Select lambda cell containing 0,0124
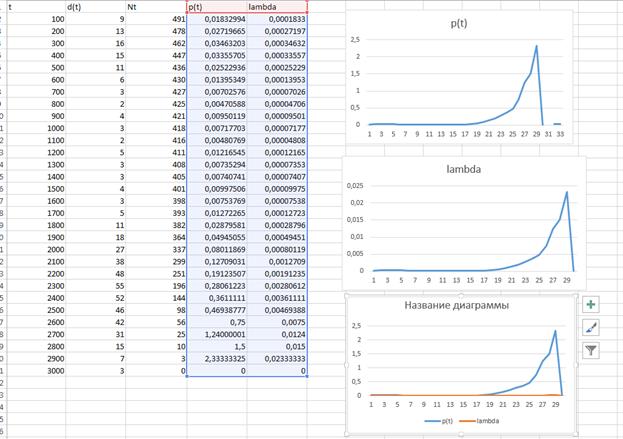The height and width of the screenshot is (439, 623). [x=277, y=335]
